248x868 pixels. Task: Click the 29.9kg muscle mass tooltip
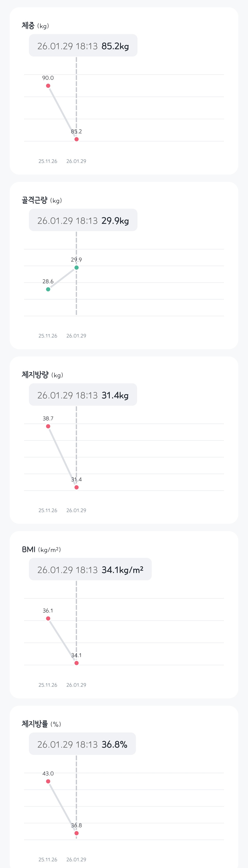pyautogui.click(x=83, y=220)
